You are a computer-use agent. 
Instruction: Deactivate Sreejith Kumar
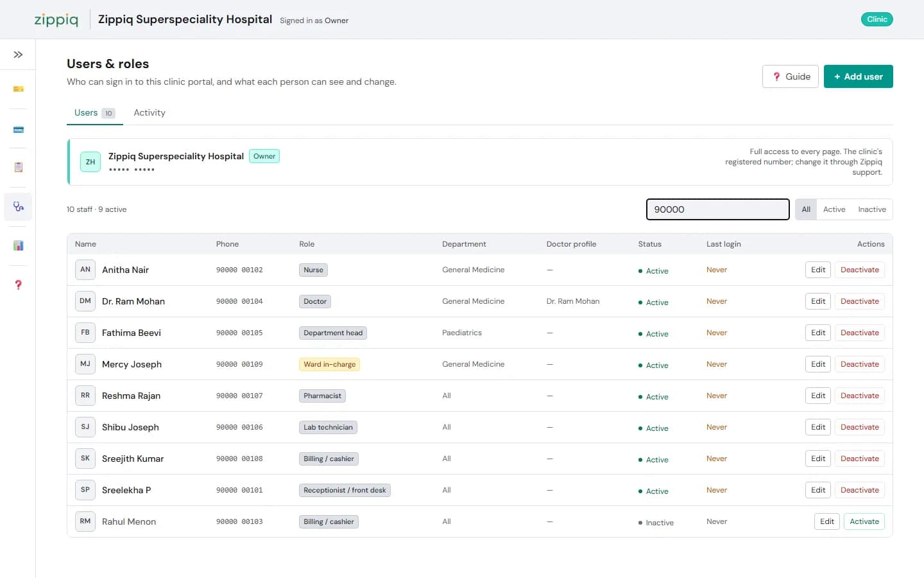coord(860,459)
